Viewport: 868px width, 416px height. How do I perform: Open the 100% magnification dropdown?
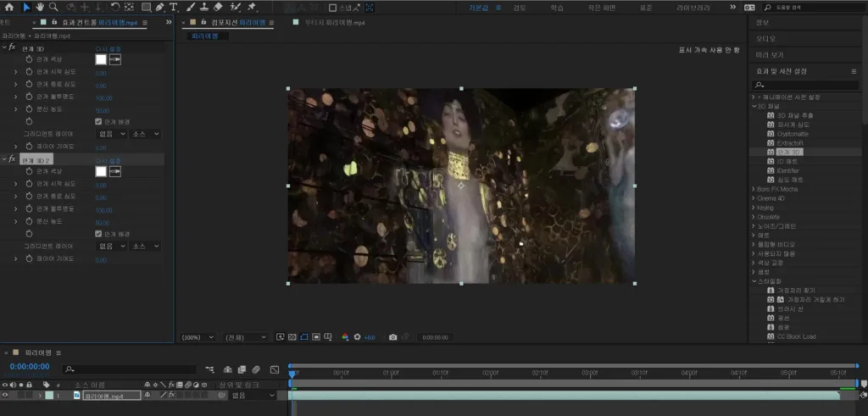(x=198, y=337)
